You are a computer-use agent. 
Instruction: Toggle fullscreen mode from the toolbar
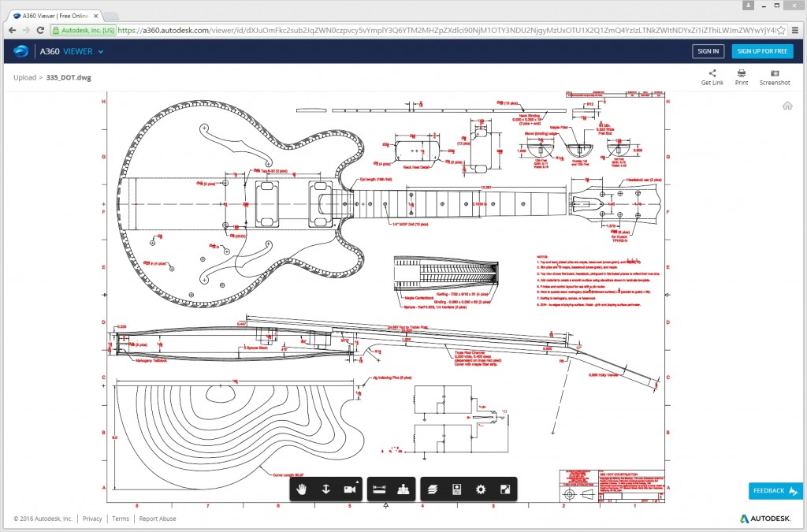(505, 489)
